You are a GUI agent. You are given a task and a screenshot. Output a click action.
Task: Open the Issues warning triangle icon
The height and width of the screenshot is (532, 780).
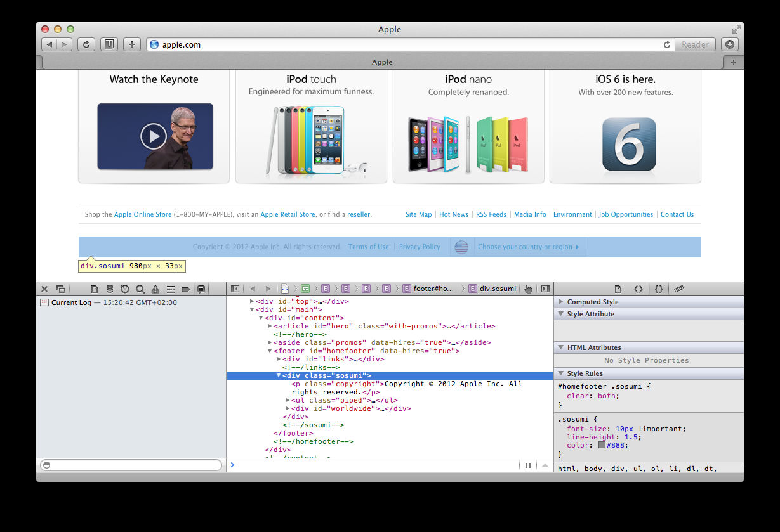155,289
